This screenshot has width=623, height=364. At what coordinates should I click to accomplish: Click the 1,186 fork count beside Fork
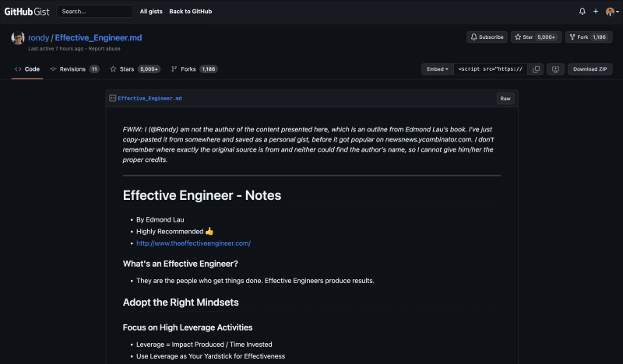coord(599,37)
